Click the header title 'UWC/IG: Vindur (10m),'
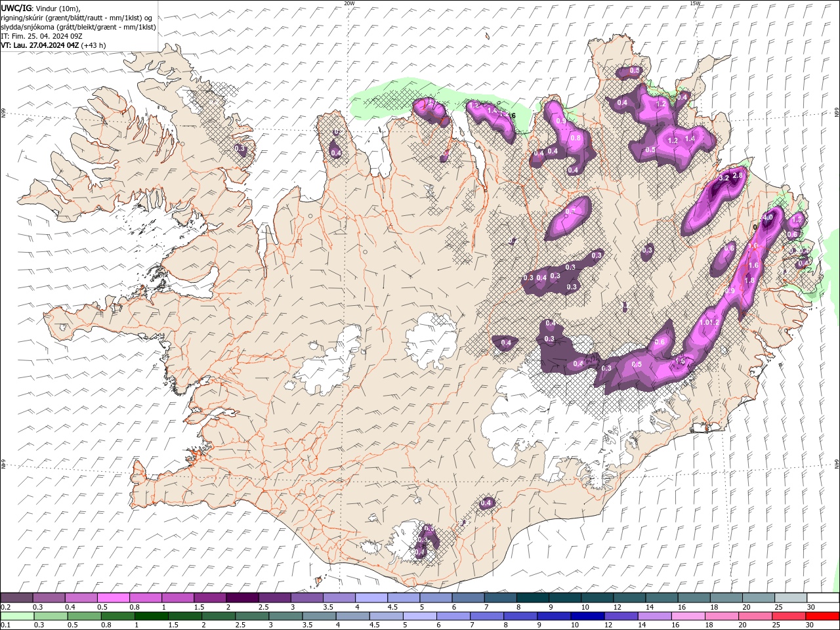The image size is (840, 630). pyautogui.click(x=39, y=8)
